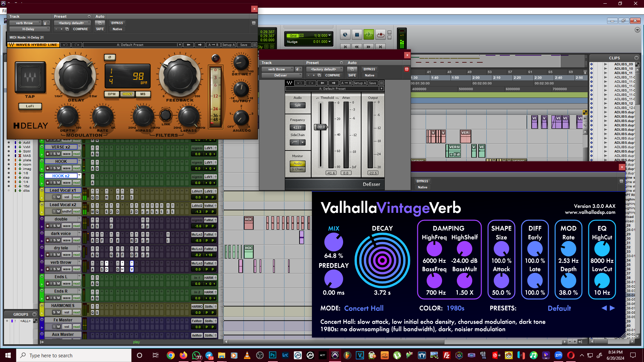
Task: Toggle DeEsser Split audio mode
Action: click(x=298, y=105)
